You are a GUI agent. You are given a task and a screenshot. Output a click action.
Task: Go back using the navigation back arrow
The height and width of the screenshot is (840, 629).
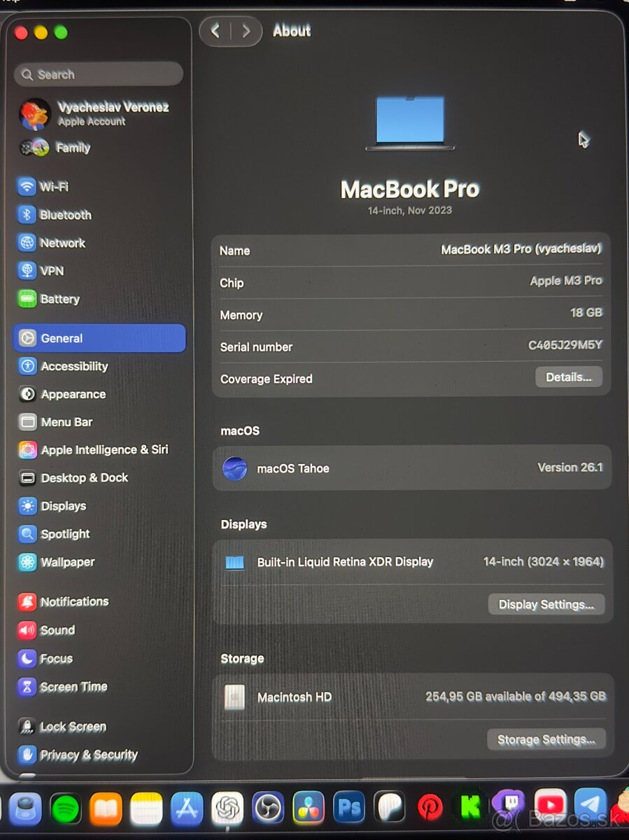[215, 31]
